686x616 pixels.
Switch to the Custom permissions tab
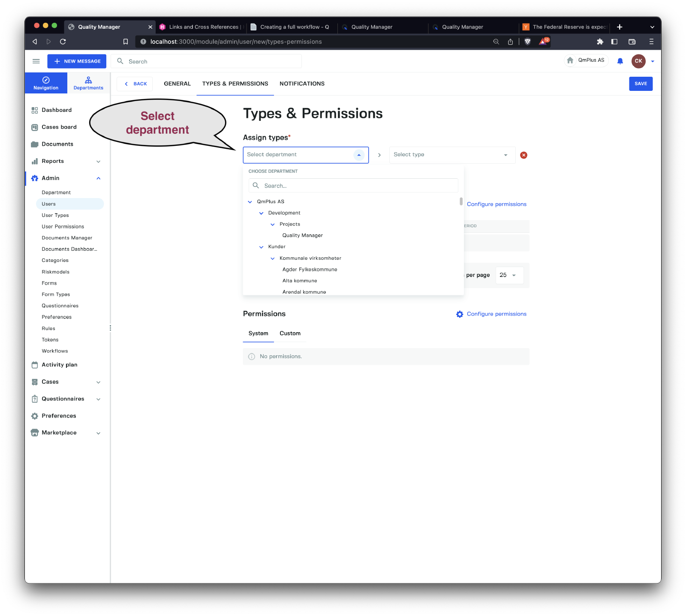click(x=290, y=334)
